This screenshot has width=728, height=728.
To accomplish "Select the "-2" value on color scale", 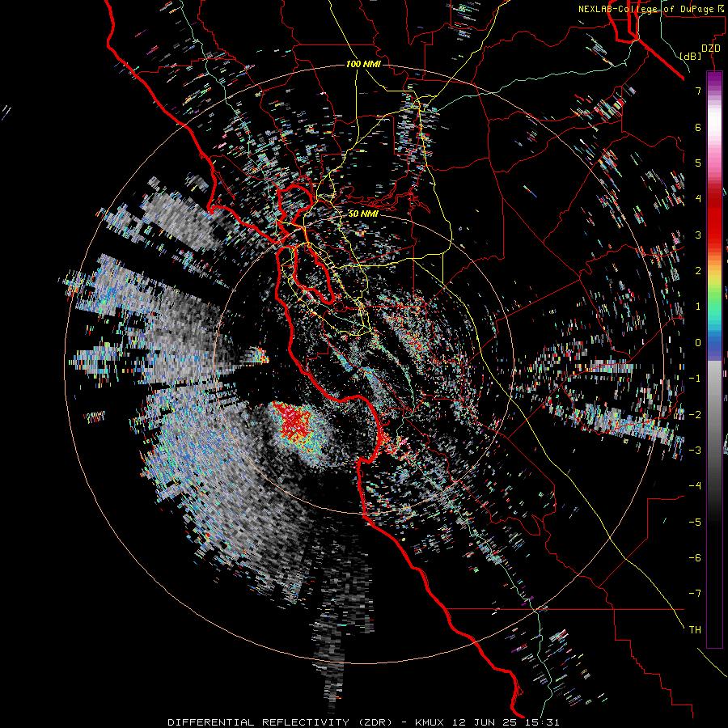I will click(x=695, y=414).
